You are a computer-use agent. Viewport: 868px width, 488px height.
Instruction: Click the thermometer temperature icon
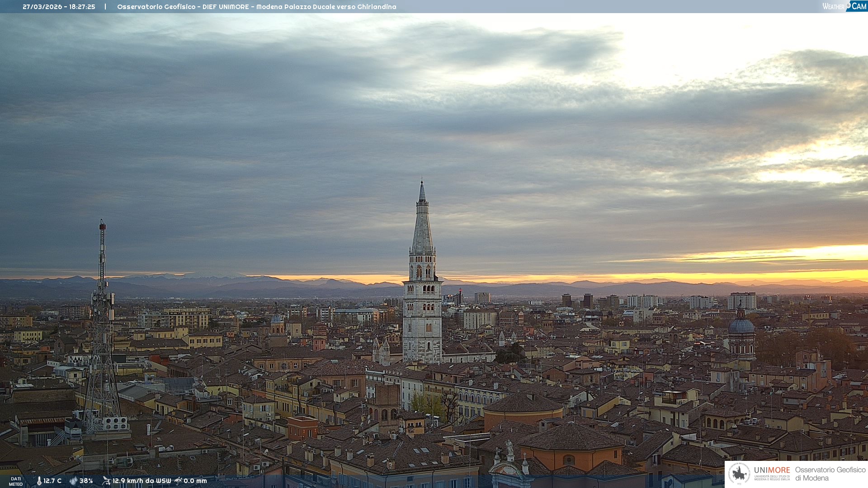tap(39, 481)
